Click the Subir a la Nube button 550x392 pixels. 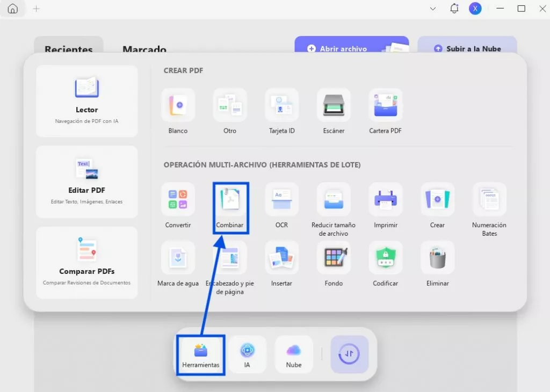(467, 45)
